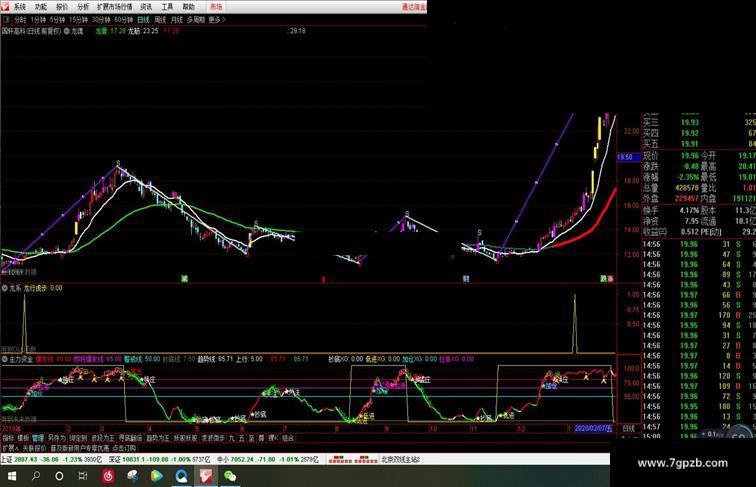This screenshot has height=487, width=756.
Task: Switch chart to 15分钟 period
Action: tap(78, 20)
